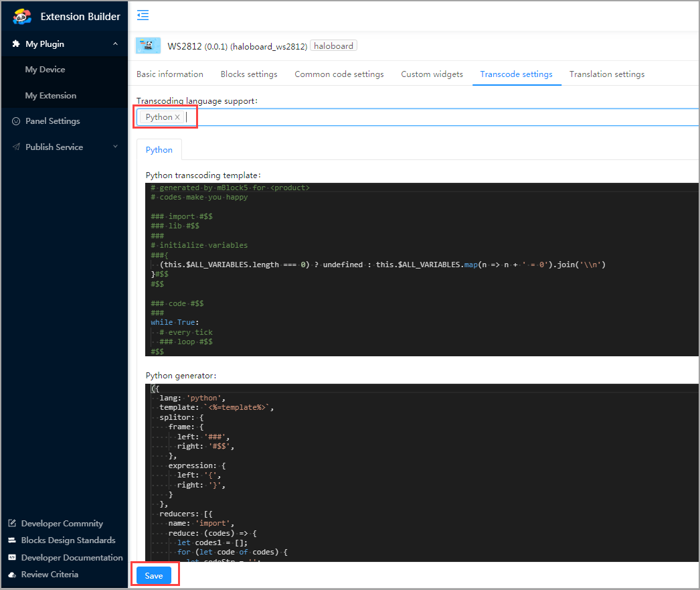
Task: Remove the Python language tag
Action: [177, 117]
